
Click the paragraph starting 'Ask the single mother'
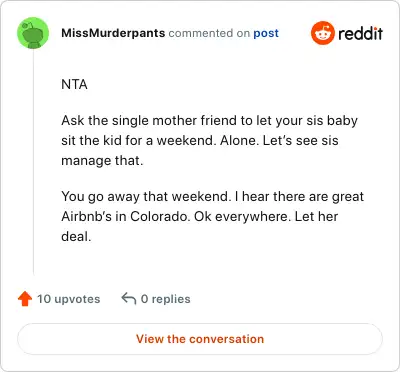[209, 140]
